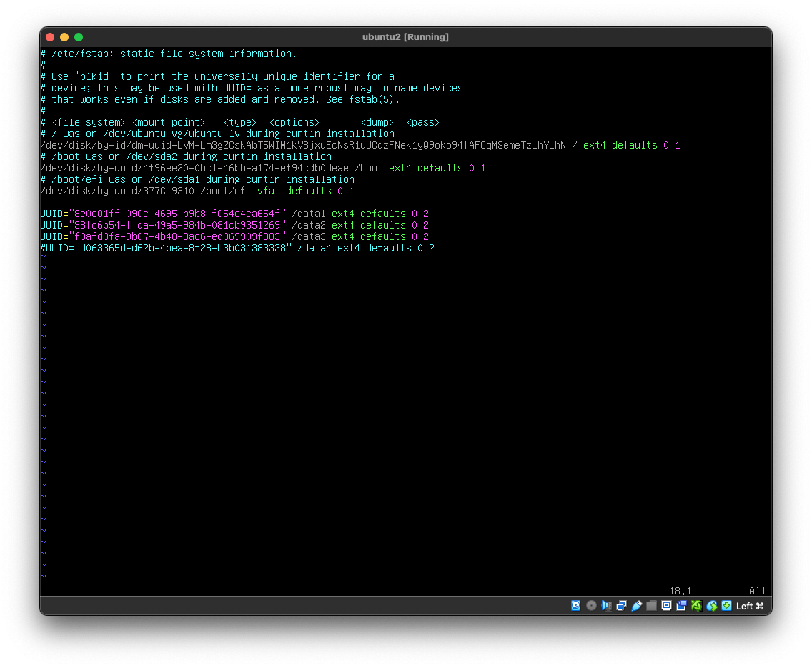Click the /etc/fstab header comment line
The image size is (812, 668).
pyautogui.click(x=168, y=54)
